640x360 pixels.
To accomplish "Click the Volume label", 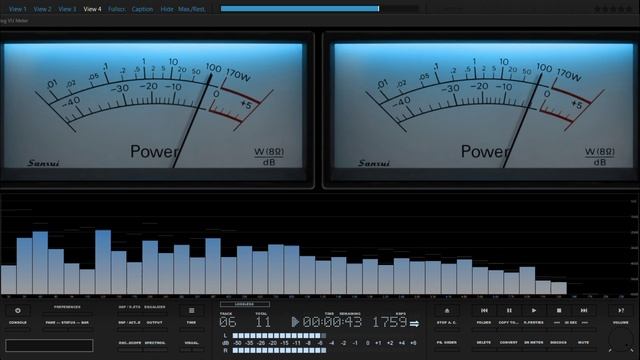I will 621,322.
